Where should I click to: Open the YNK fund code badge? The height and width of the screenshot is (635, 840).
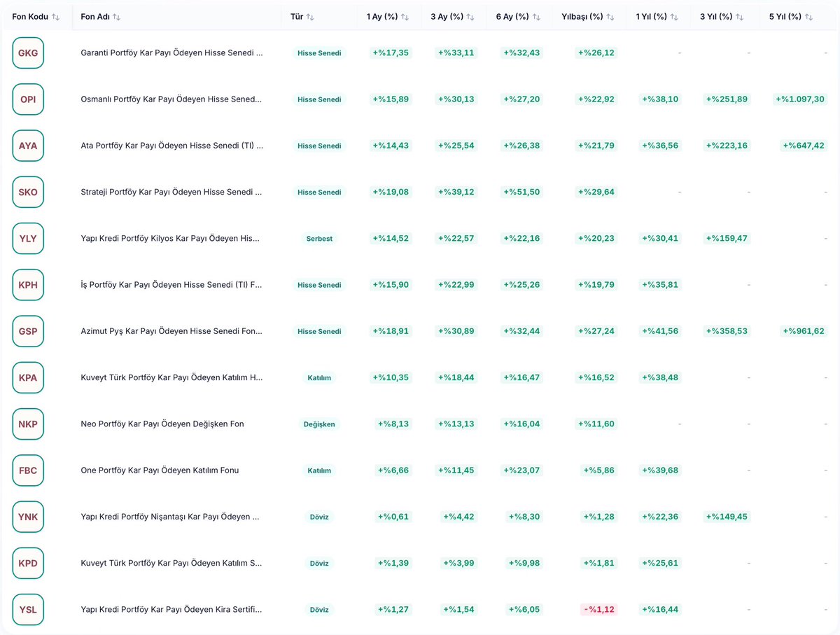[28, 517]
